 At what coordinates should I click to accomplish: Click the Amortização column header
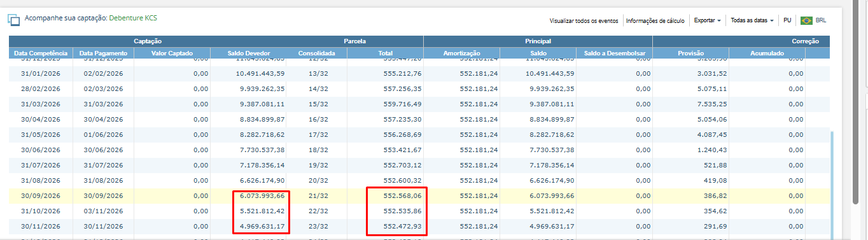click(461, 53)
